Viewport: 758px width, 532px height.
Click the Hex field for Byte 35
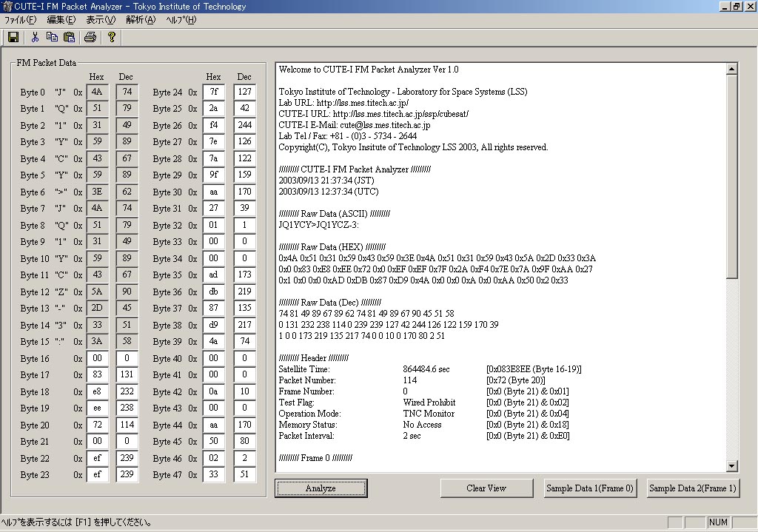click(x=214, y=275)
